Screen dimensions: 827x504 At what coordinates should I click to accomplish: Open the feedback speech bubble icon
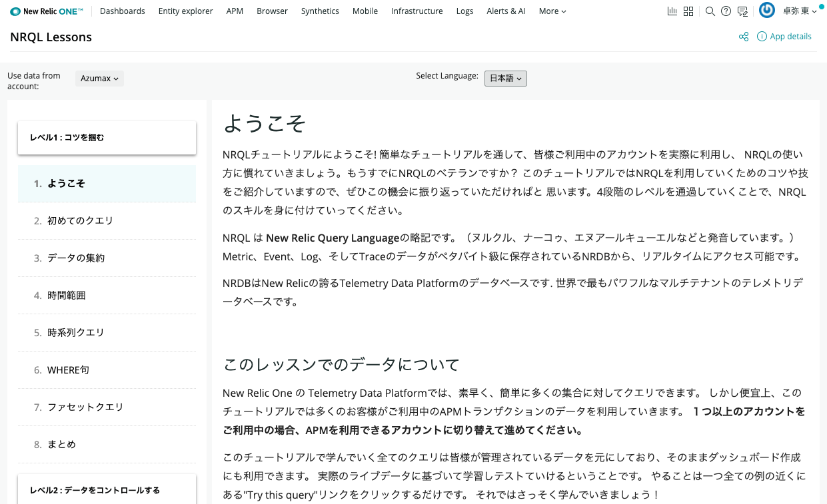(x=742, y=11)
